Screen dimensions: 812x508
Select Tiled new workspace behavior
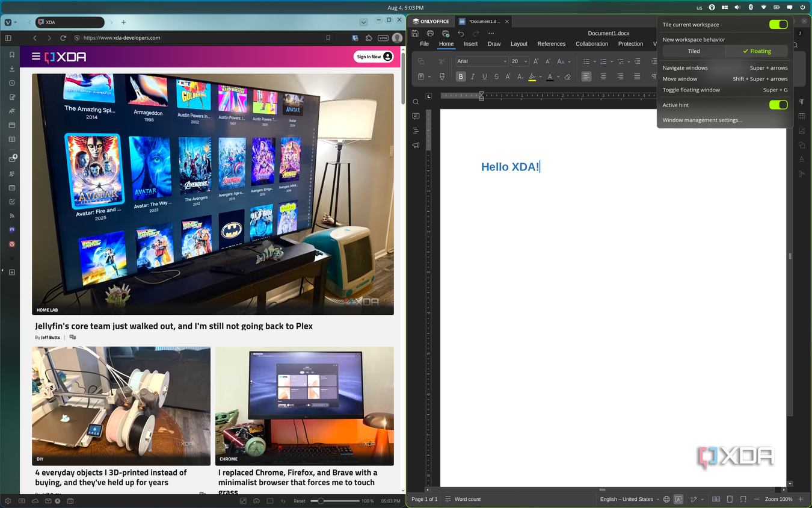[694, 51]
